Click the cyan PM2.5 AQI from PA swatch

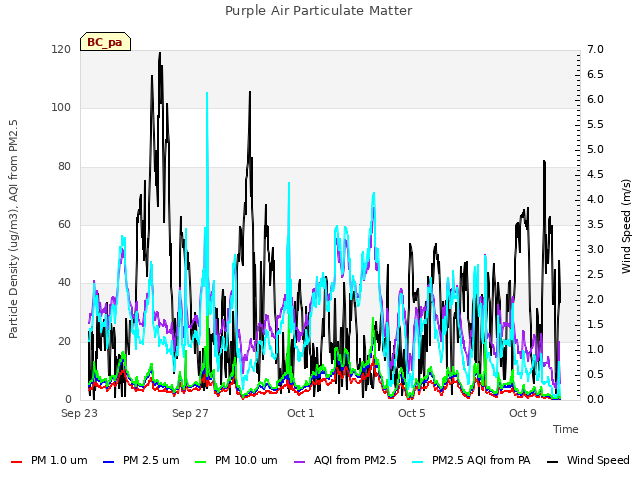click(418, 462)
